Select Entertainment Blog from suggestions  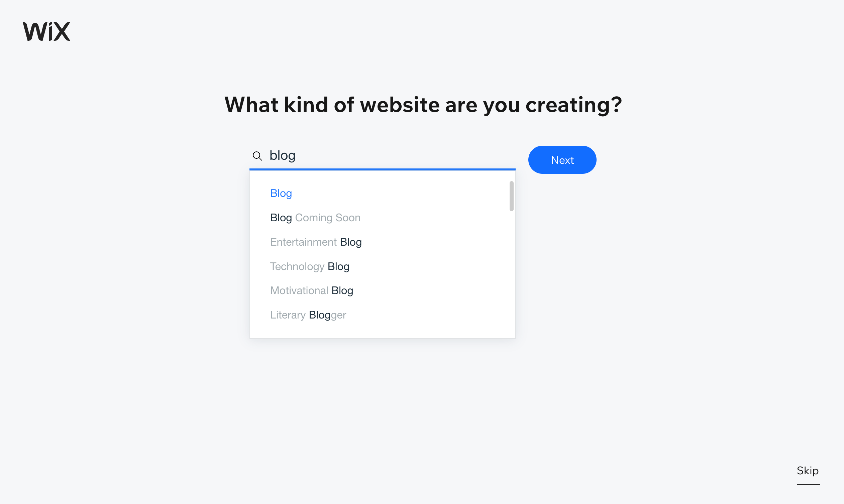tap(316, 241)
